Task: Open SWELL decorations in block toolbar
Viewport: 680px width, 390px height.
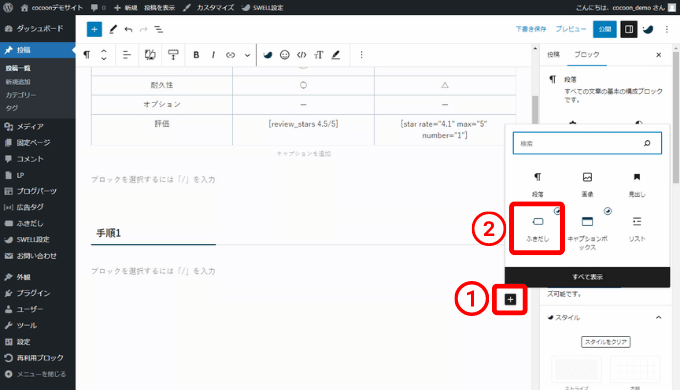Action: (268, 55)
